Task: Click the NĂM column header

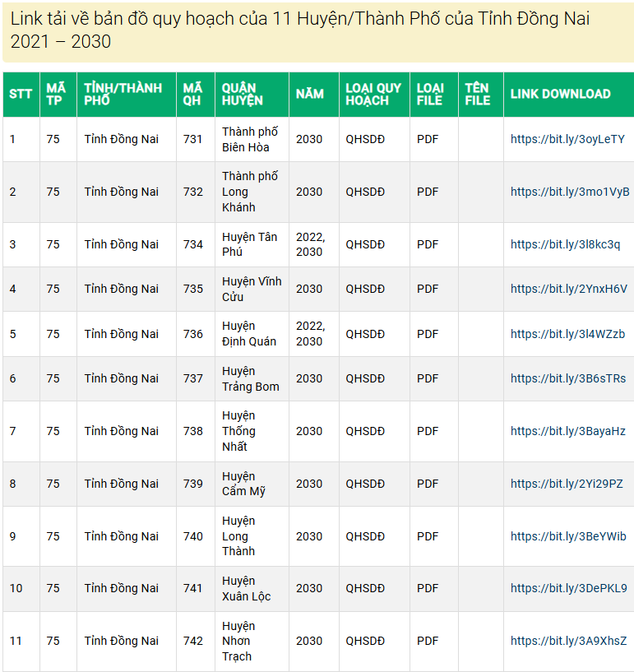Action: click(x=310, y=94)
